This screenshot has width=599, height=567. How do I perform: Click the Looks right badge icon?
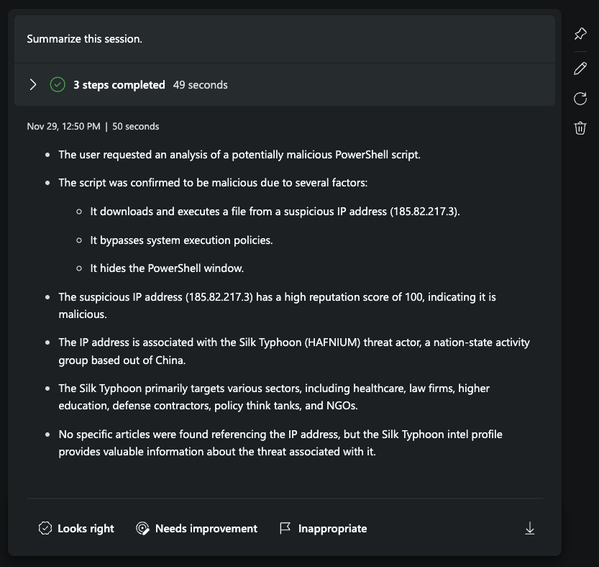[45, 528]
